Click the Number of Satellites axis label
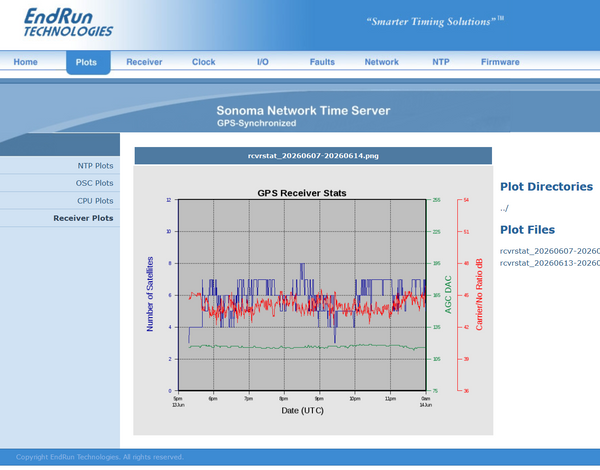This screenshot has width=600, height=470. pos(150,294)
